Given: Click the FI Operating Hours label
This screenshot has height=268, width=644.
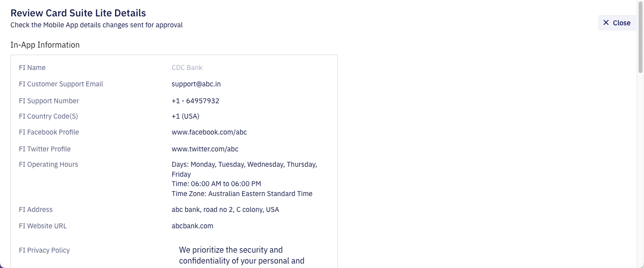Looking at the screenshot, I should [49, 164].
